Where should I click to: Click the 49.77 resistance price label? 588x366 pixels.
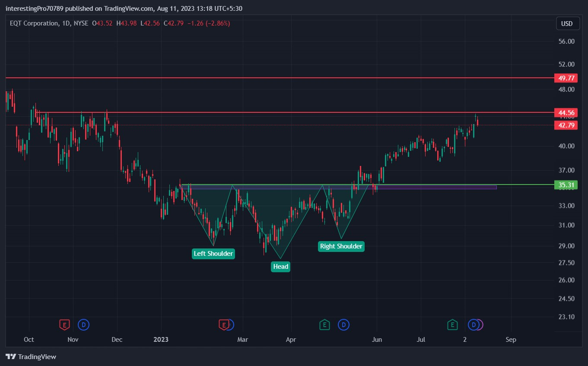(566, 78)
